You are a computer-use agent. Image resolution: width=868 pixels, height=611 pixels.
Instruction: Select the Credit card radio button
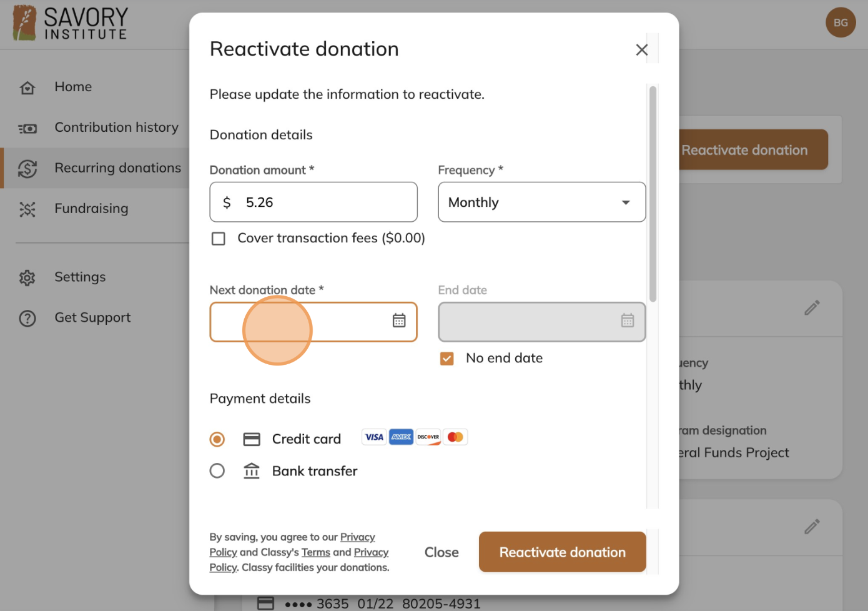click(x=217, y=439)
